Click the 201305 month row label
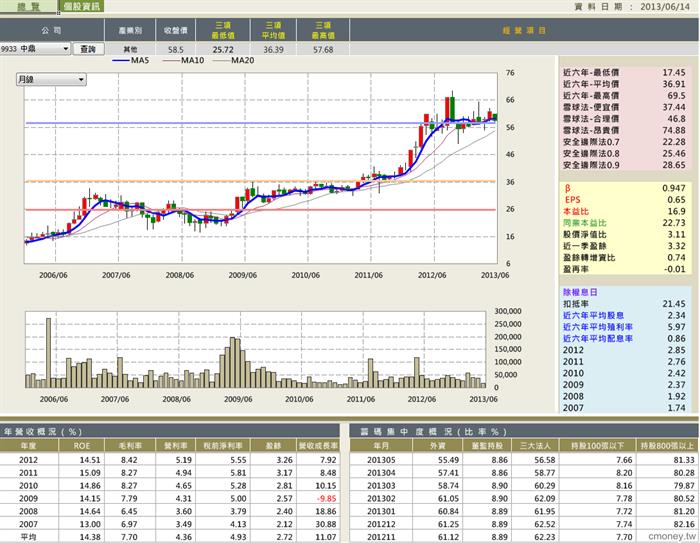This screenshot has width=700, height=543. click(x=381, y=459)
